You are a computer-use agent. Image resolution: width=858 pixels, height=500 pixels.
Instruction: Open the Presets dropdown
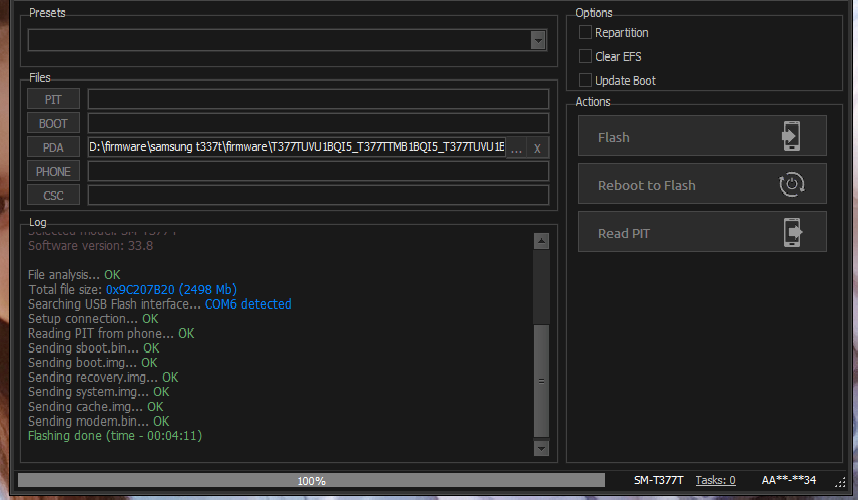tap(538, 40)
